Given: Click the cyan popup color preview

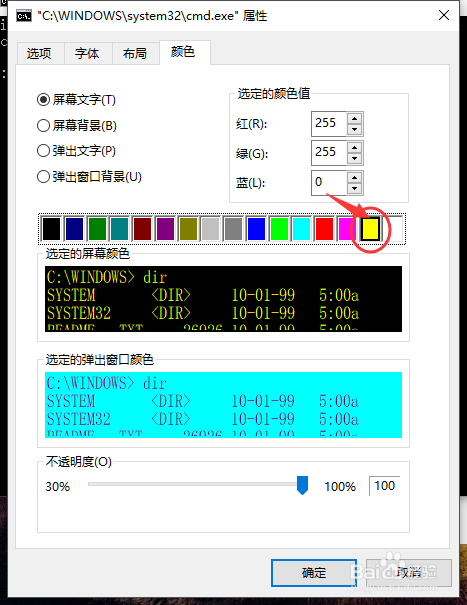Looking at the screenshot, I should tap(223, 405).
